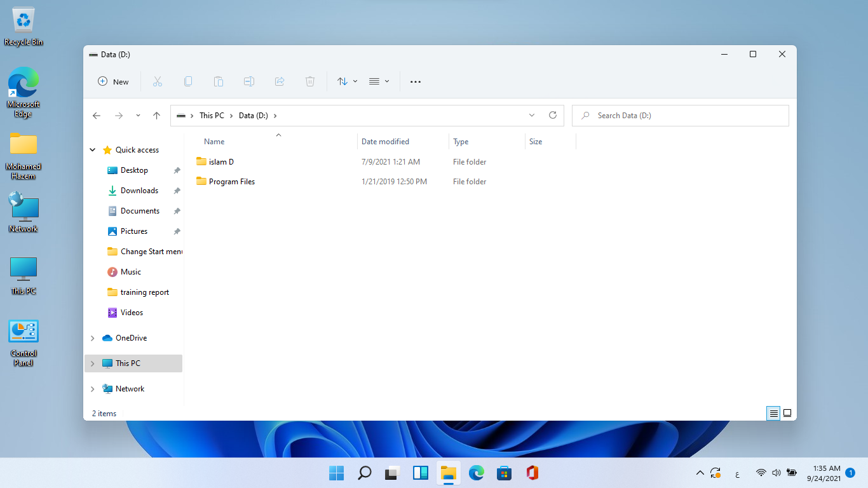Open the Recent locations chevron beside Forward
The width and height of the screenshot is (868, 488).
[138, 116]
